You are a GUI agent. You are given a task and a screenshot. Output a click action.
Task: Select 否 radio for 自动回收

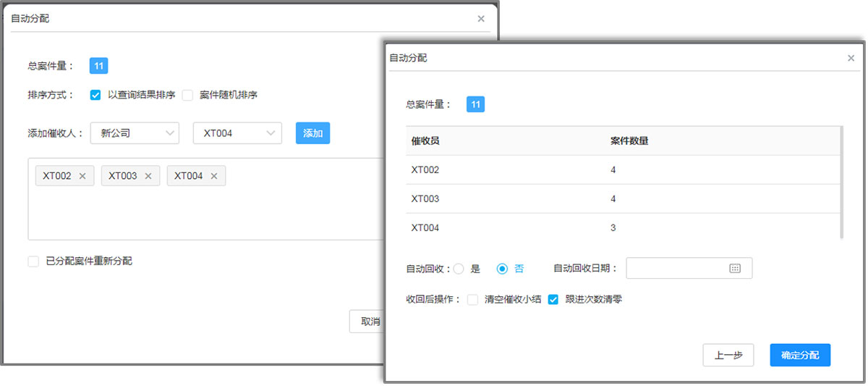(x=502, y=269)
